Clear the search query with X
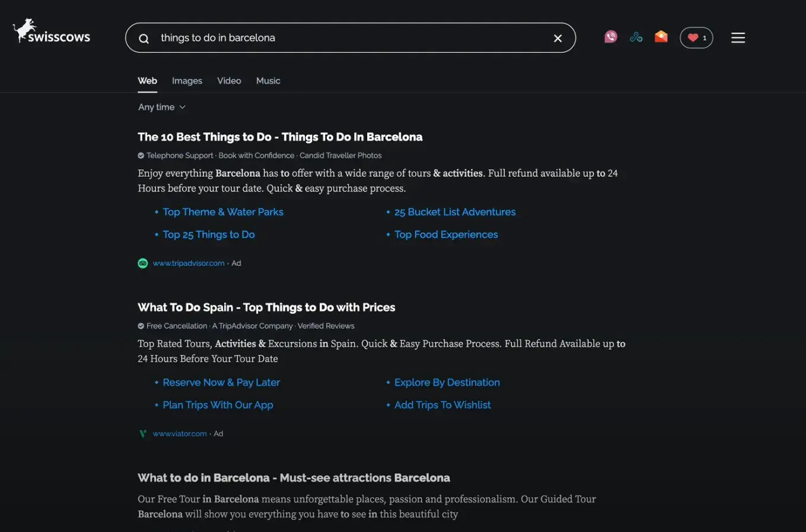 click(x=557, y=39)
